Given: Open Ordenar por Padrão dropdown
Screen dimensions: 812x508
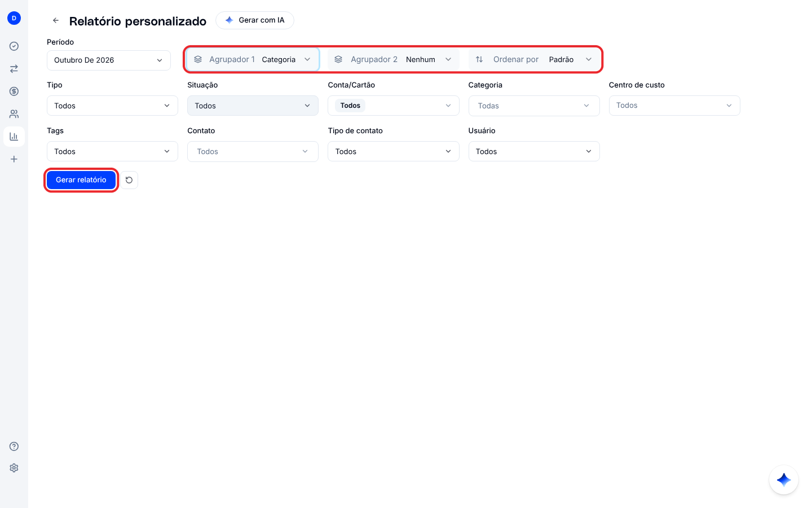Looking at the screenshot, I should click(x=534, y=59).
